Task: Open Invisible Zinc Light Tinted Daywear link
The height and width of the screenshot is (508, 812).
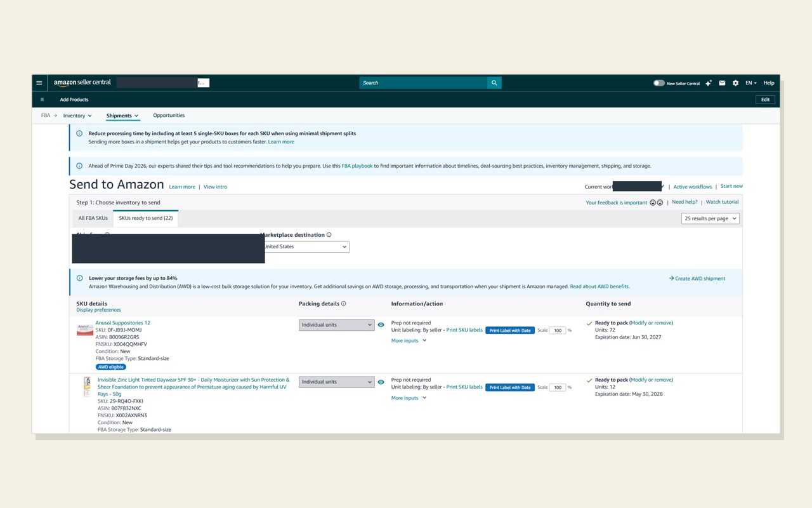Action: (x=193, y=387)
